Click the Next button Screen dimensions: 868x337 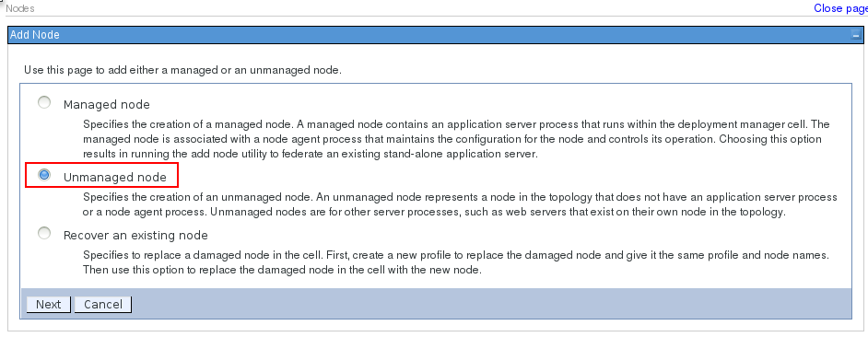click(48, 305)
